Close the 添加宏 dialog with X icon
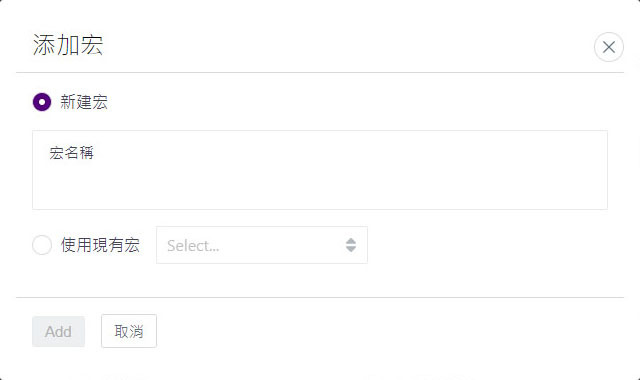The height and width of the screenshot is (380, 640). (609, 47)
